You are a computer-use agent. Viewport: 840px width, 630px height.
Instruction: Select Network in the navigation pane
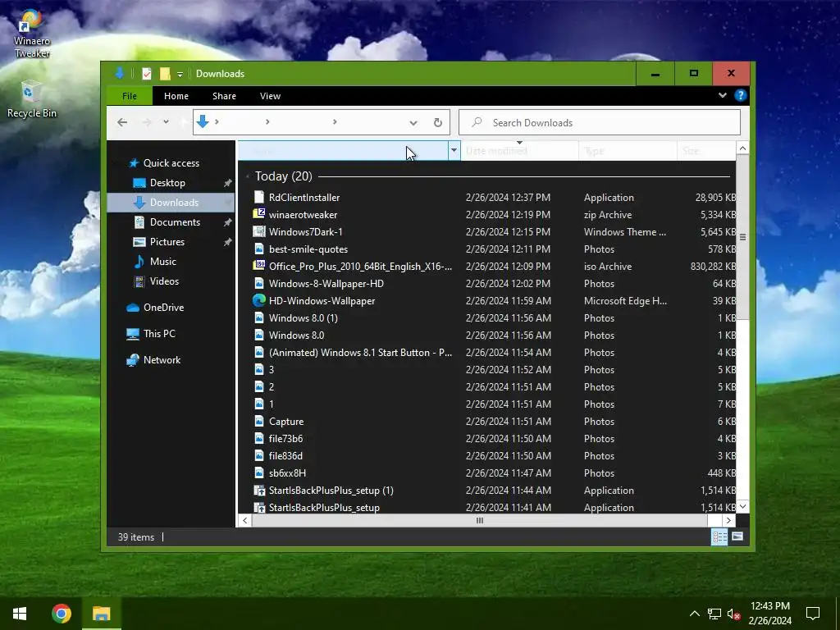tap(162, 360)
